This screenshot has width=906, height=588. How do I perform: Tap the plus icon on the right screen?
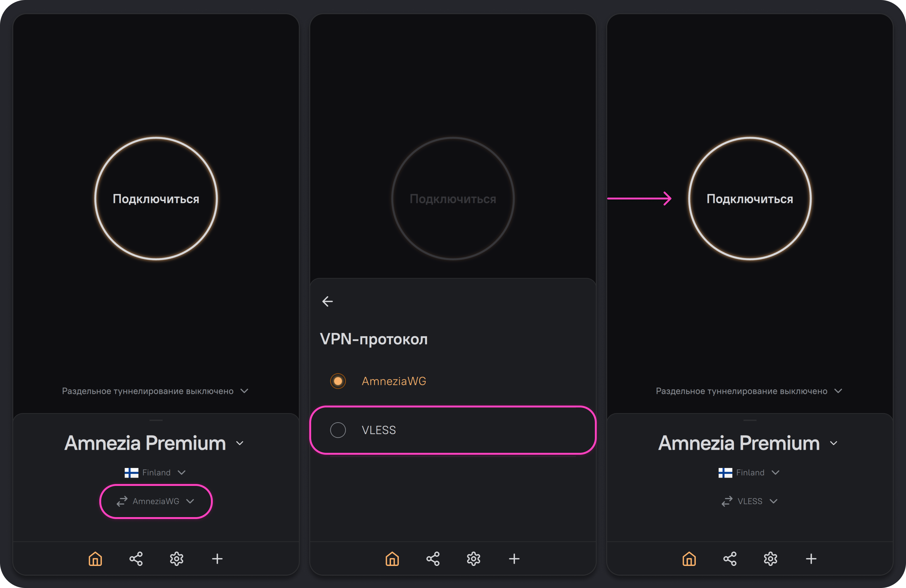click(x=811, y=559)
